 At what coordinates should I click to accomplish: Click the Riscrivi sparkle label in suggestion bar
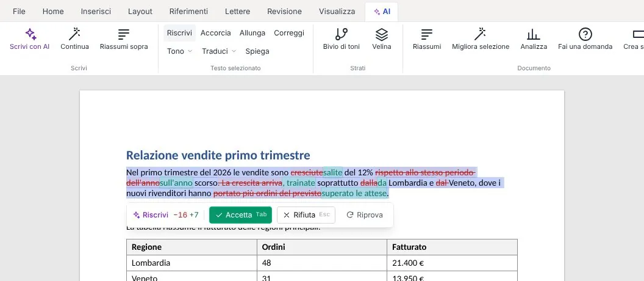coord(151,215)
